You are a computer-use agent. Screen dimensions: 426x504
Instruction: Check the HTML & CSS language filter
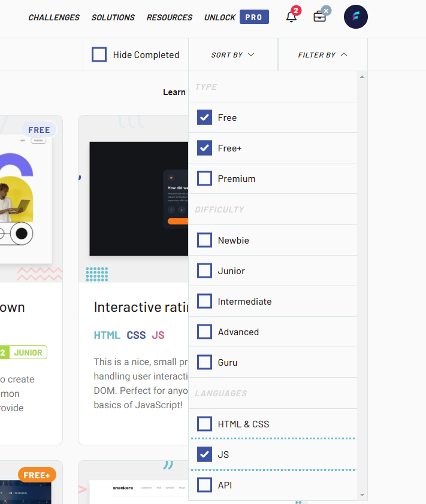(205, 424)
